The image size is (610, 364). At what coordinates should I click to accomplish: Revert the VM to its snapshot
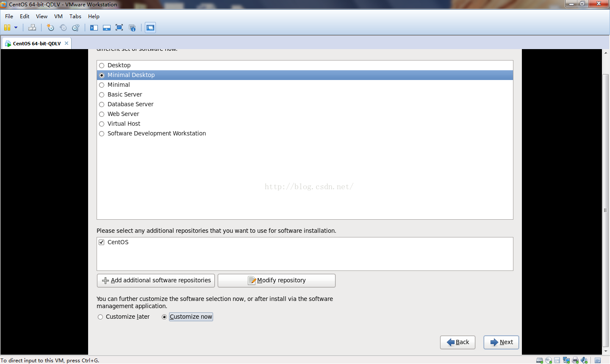63,28
